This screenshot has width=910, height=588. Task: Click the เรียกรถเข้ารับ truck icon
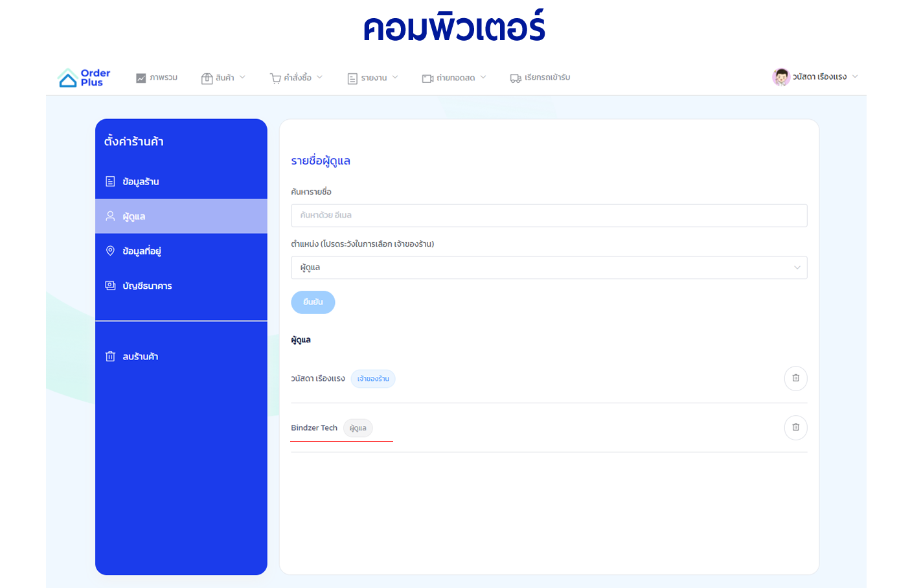coord(516,78)
